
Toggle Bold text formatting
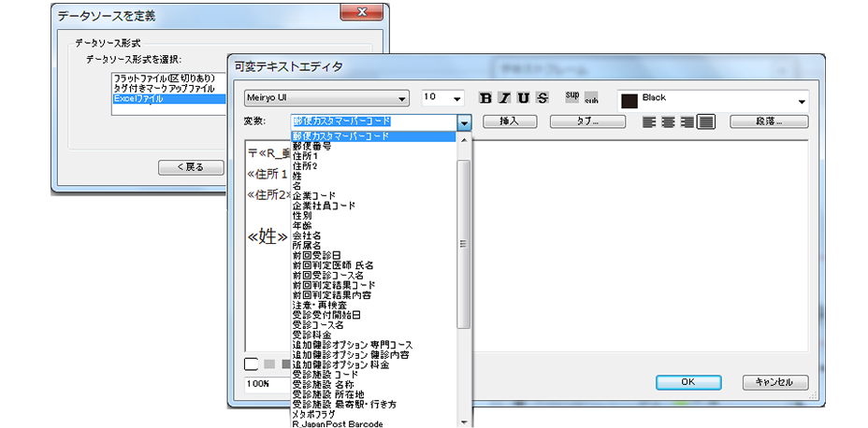point(485,98)
